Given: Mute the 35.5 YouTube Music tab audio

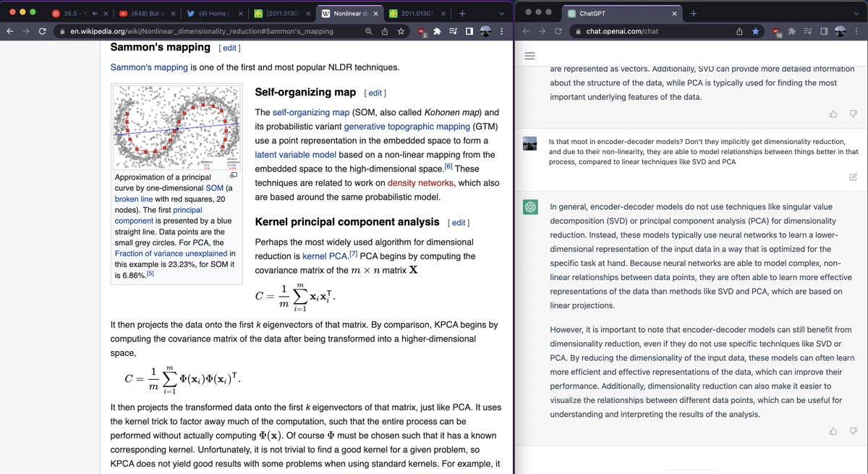Looking at the screenshot, I should [96, 13].
